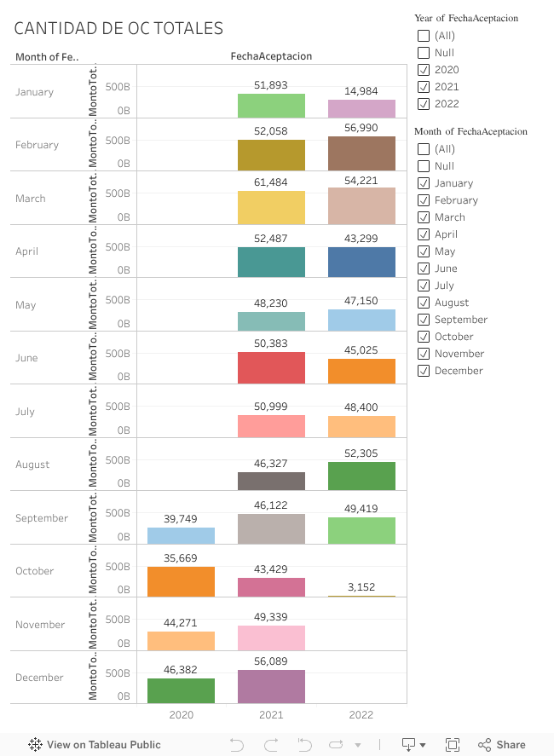Uncheck the 2020 year checkbox

click(424, 70)
